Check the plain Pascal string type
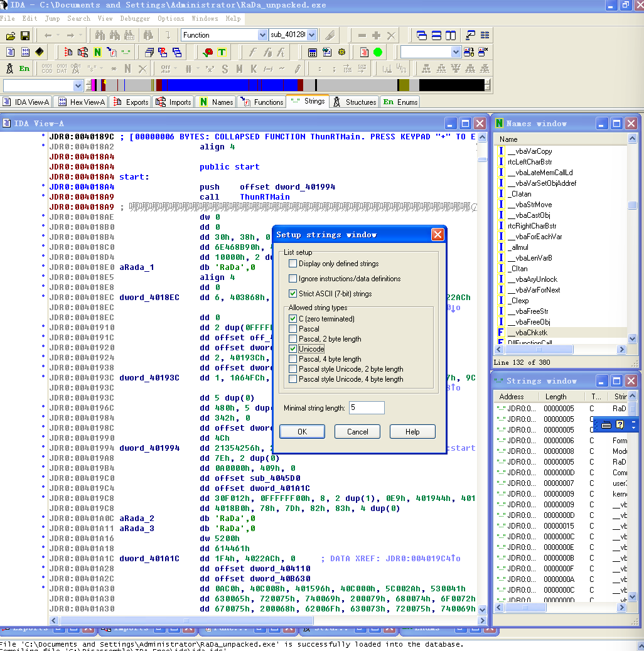The height and width of the screenshot is (651, 644). pos(292,329)
